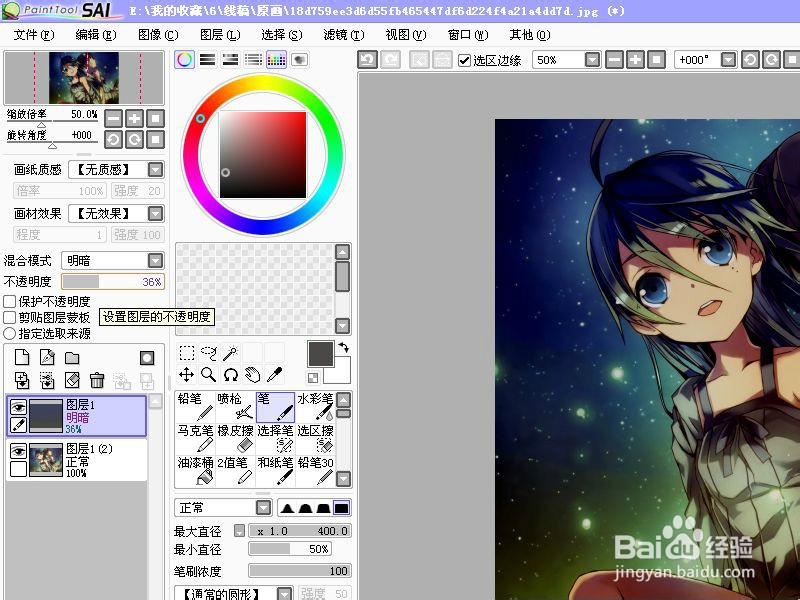
Task: Select the flat square brush edge shape
Action: pyautogui.click(x=341, y=508)
